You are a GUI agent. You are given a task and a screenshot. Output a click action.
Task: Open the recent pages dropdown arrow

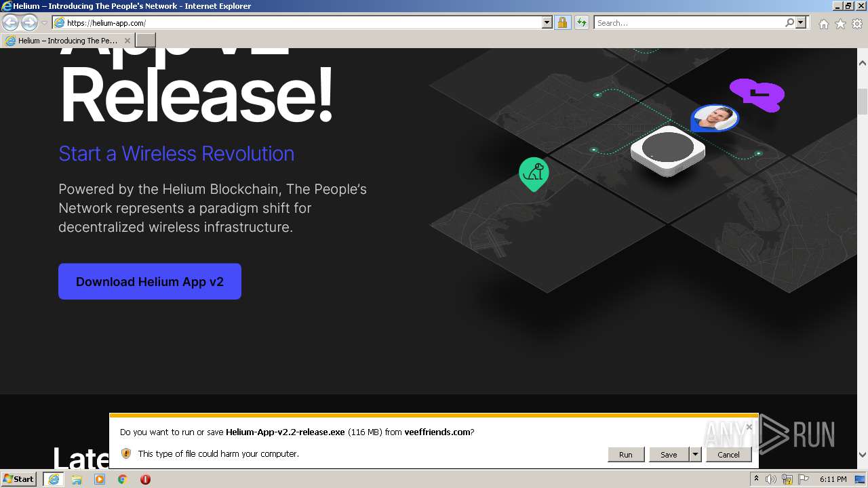pos(44,23)
